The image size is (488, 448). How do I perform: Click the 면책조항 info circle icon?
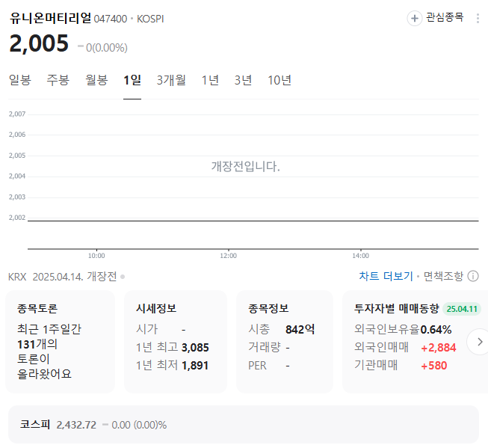(473, 276)
